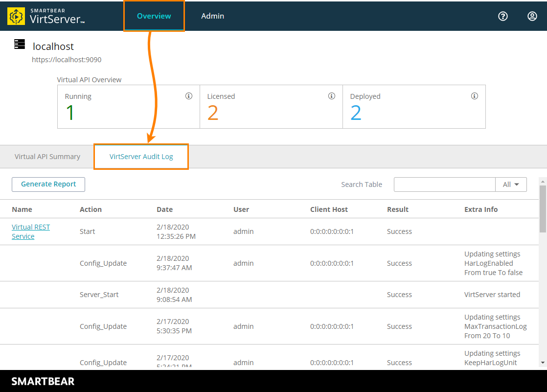
Task: Click the scrollbar down arrow
Action: click(542, 363)
